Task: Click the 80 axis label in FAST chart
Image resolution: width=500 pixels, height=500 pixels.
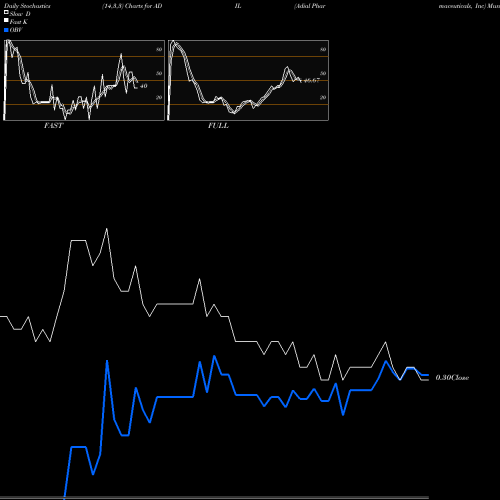Action: point(159,49)
